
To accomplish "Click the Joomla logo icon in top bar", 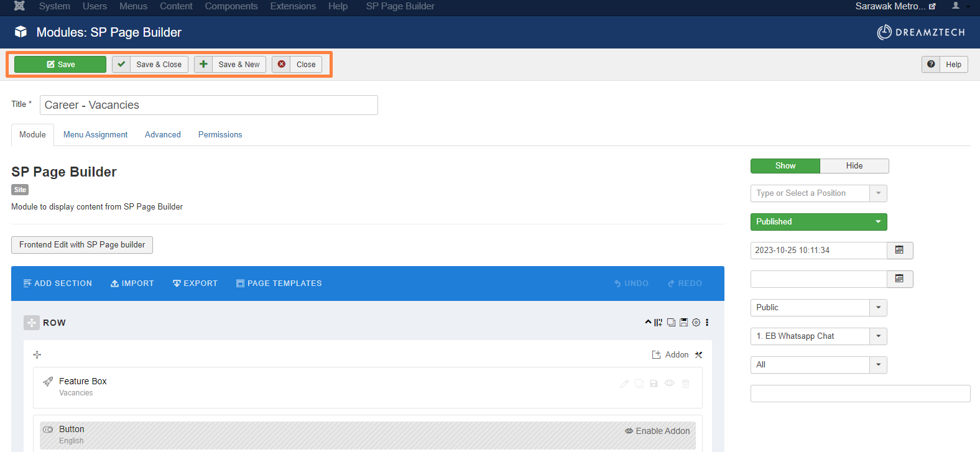I will point(19,6).
